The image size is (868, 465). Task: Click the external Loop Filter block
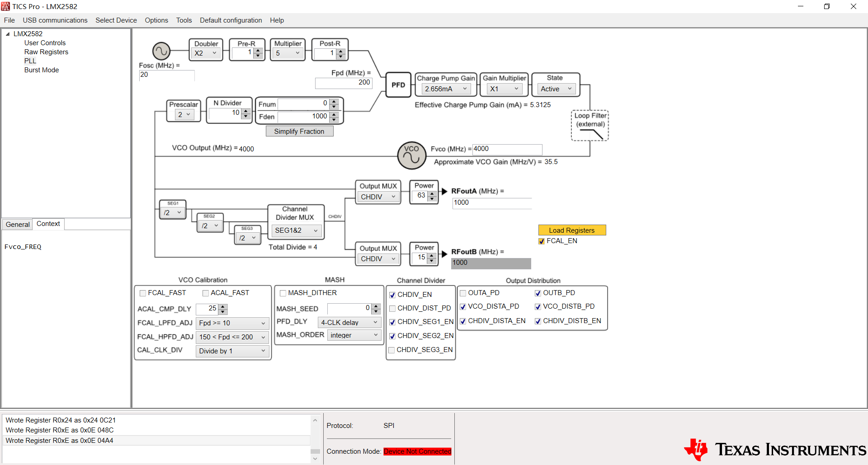[590, 126]
